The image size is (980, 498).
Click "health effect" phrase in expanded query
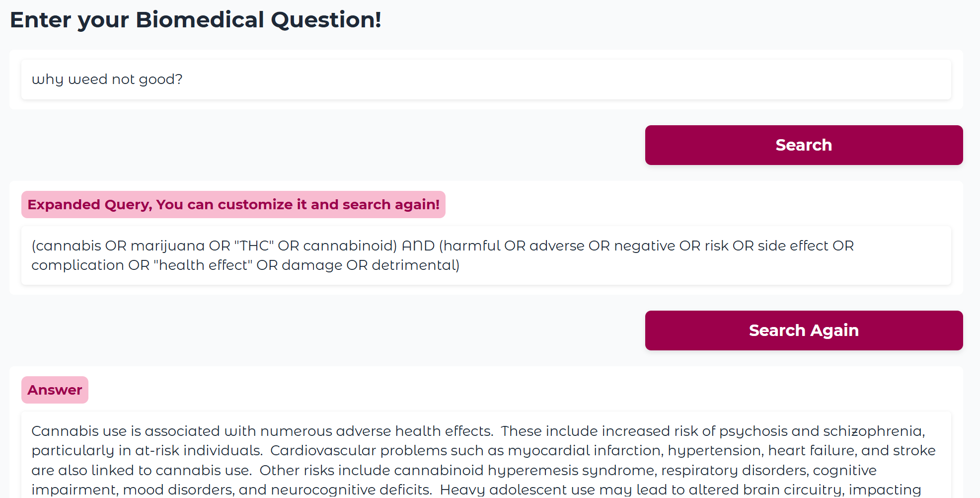(x=203, y=265)
